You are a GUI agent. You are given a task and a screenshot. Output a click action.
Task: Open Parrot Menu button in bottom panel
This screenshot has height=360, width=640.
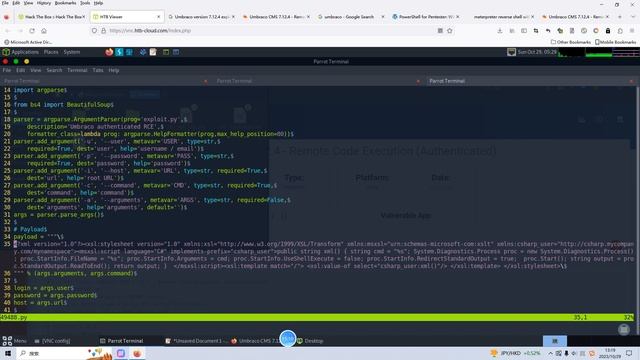[14, 341]
